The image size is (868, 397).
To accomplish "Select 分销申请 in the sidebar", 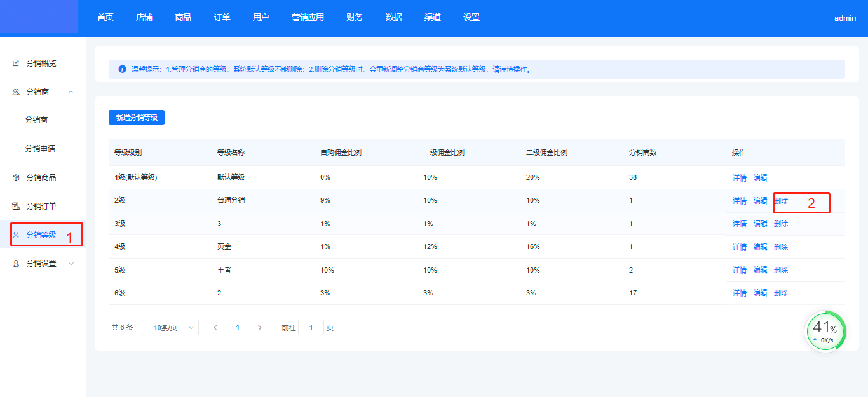I will point(40,149).
